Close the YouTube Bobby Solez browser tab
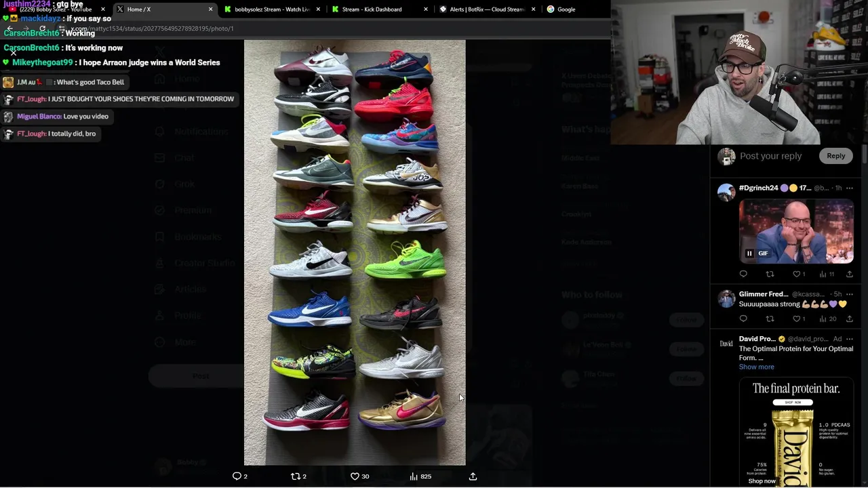Screen dimensions: 868x488 [104, 9]
